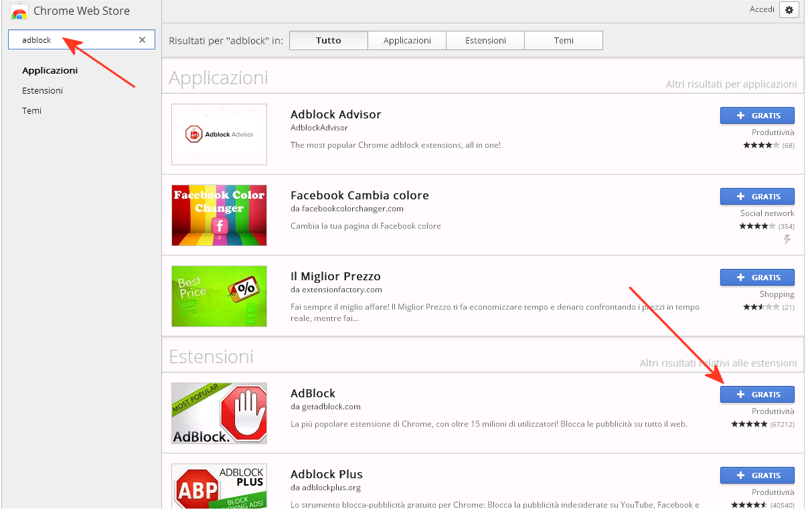
Task: Switch to the Temi filter tab
Action: click(564, 40)
